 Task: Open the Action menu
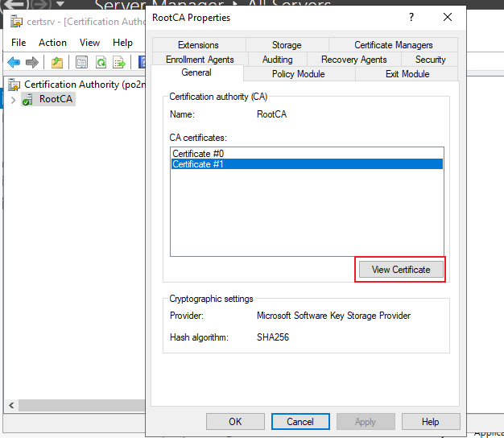point(52,43)
